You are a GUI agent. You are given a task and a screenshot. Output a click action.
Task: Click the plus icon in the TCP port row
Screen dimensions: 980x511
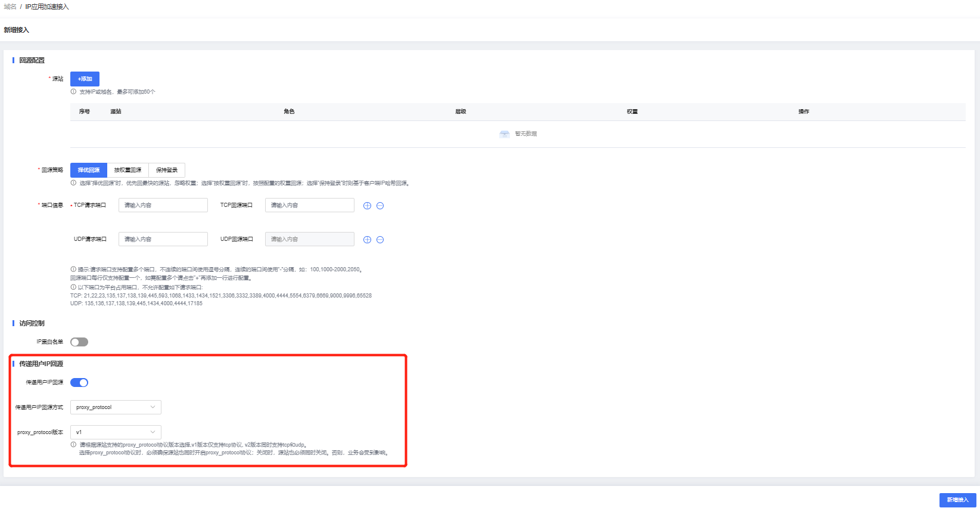click(367, 206)
